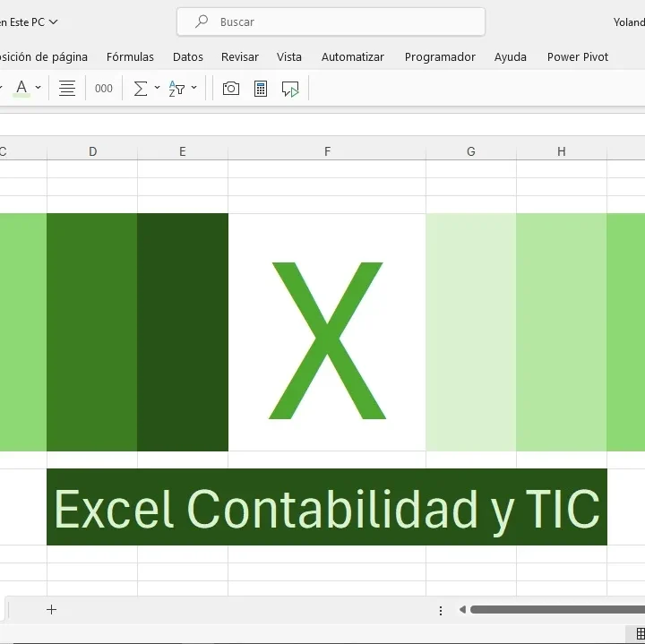The height and width of the screenshot is (644, 645).
Task: Switch to the Revisar tab
Action: pos(240,56)
